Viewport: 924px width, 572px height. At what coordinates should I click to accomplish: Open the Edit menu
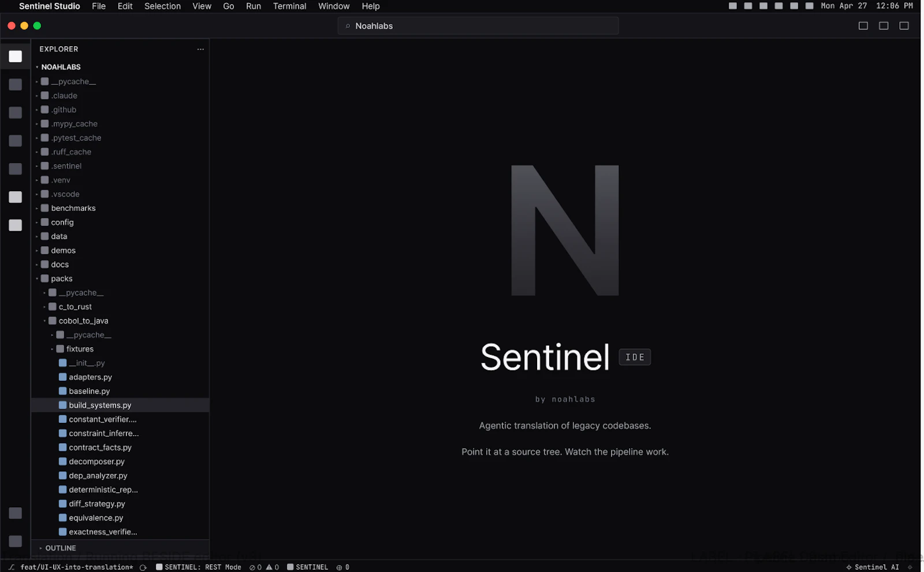[125, 6]
